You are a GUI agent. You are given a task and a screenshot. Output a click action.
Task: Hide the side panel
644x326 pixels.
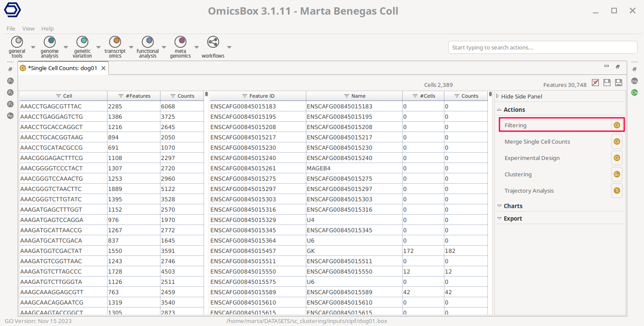pos(521,96)
